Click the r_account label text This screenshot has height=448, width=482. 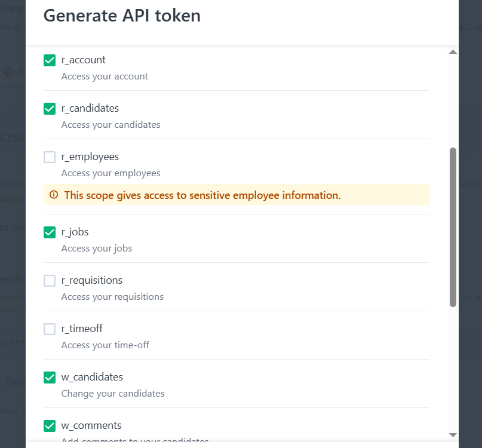pyautogui.click(x=83, y=60)
